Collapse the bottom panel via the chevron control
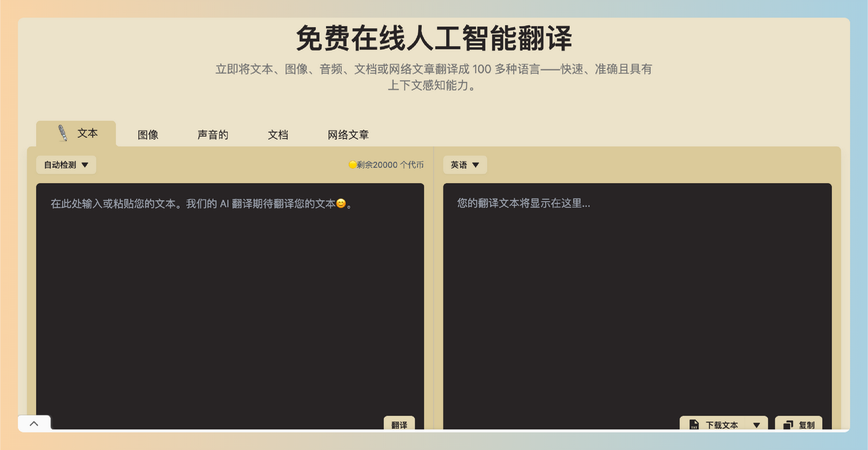Image resolution: width=868 pixels, height=450 pixels. 34,423
